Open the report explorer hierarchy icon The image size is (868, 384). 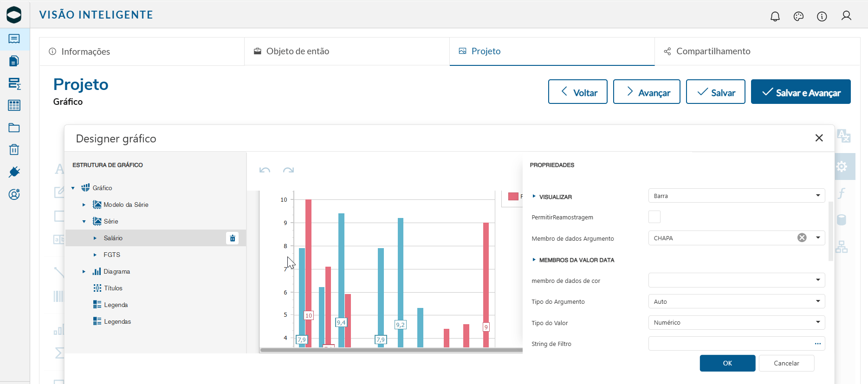pos(842,247)
